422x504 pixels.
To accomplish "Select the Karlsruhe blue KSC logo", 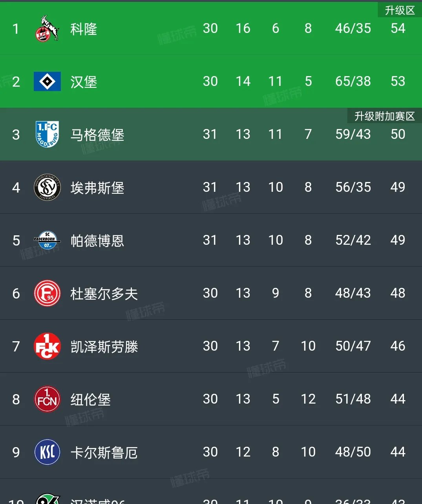I will (47, 452).
